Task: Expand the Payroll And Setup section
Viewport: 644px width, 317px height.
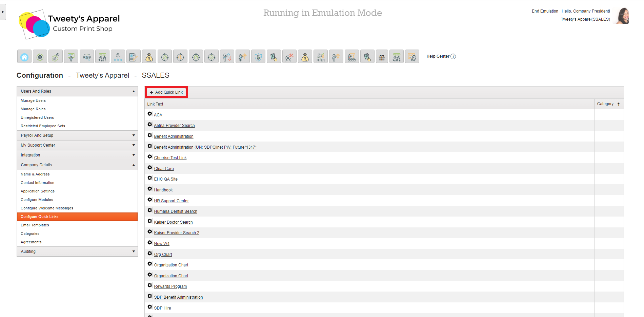Action: 134,135
